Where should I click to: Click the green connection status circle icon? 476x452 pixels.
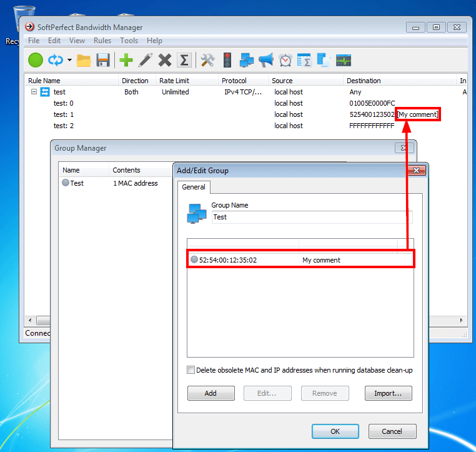pyautogui.click(x=36, y=60)
